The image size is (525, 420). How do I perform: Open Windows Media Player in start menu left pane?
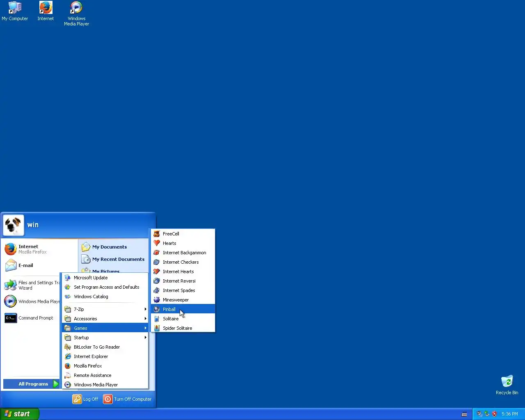pos(32,301)
